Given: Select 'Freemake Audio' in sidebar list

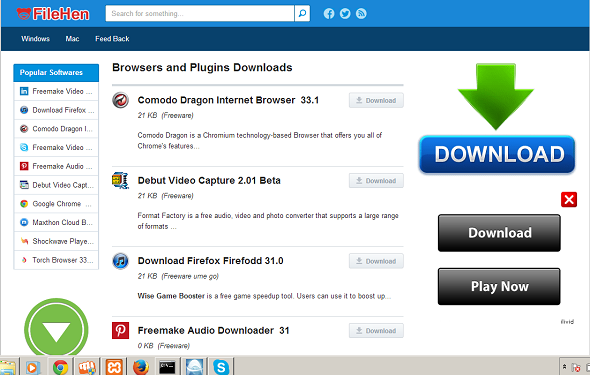Looking at the screenshot, I should 56,166.
